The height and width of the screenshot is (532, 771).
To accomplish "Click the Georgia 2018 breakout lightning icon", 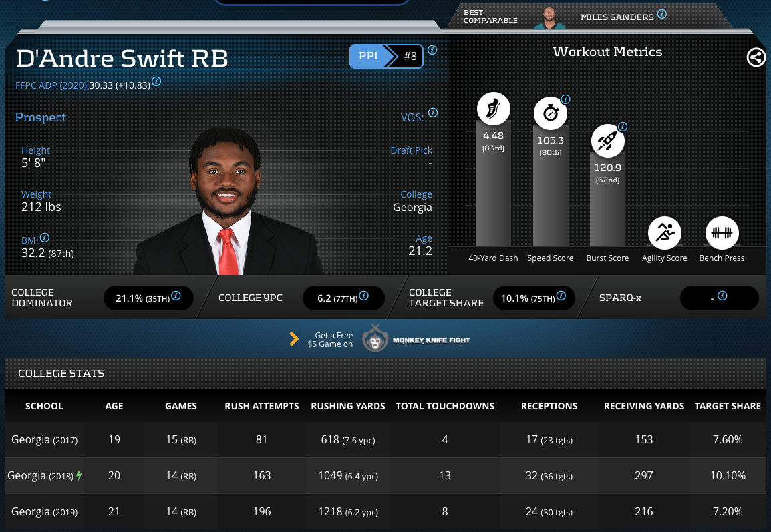I will coord(79,475).
